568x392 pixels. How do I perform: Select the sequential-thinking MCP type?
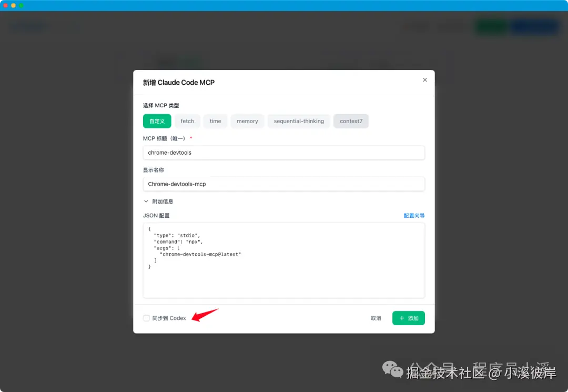299,121
